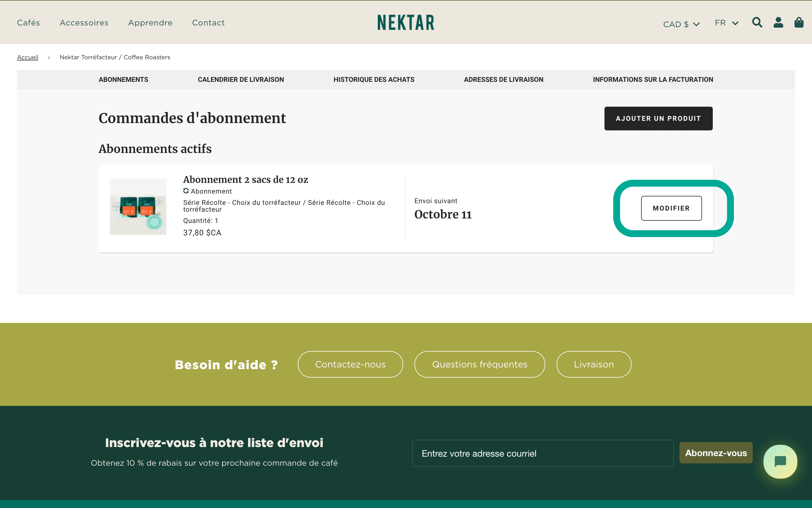
Task: Switch to Informations sur la facturation tab
Action: [x=653, y=80]
